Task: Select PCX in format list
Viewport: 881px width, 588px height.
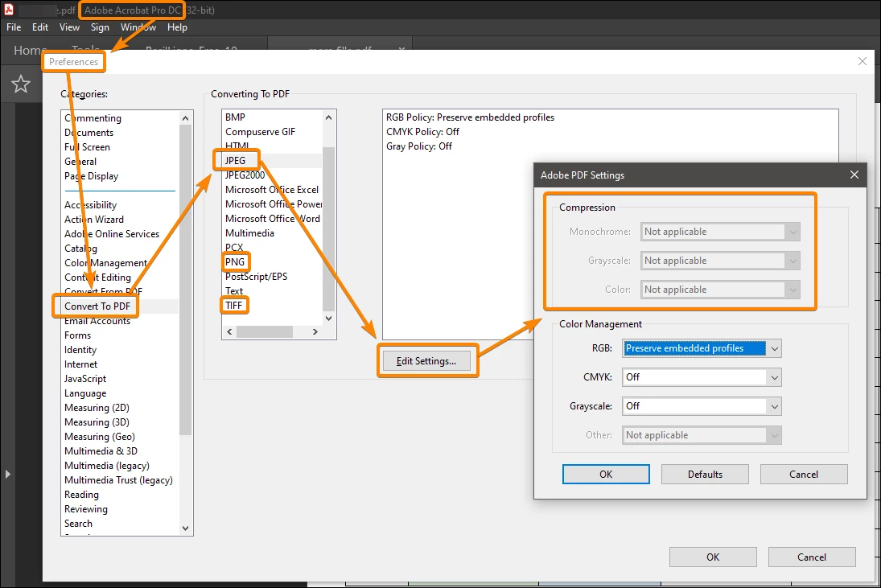Action: [234, 248]
